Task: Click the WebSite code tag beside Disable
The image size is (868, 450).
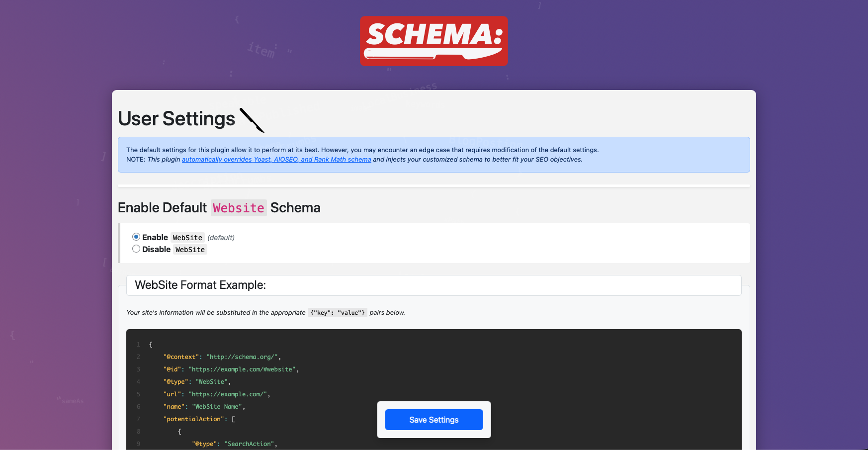Action: click(190, 250)
